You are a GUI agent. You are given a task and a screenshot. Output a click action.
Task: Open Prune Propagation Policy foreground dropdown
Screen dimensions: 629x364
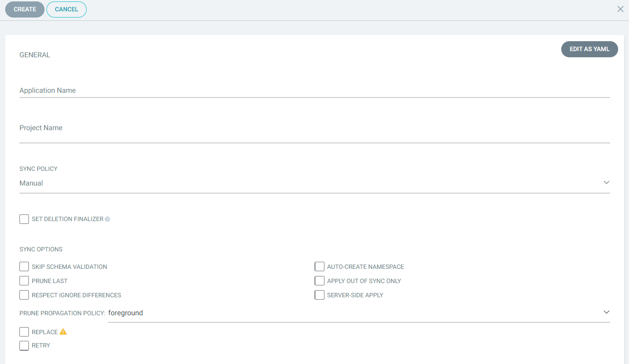(359, 313)
